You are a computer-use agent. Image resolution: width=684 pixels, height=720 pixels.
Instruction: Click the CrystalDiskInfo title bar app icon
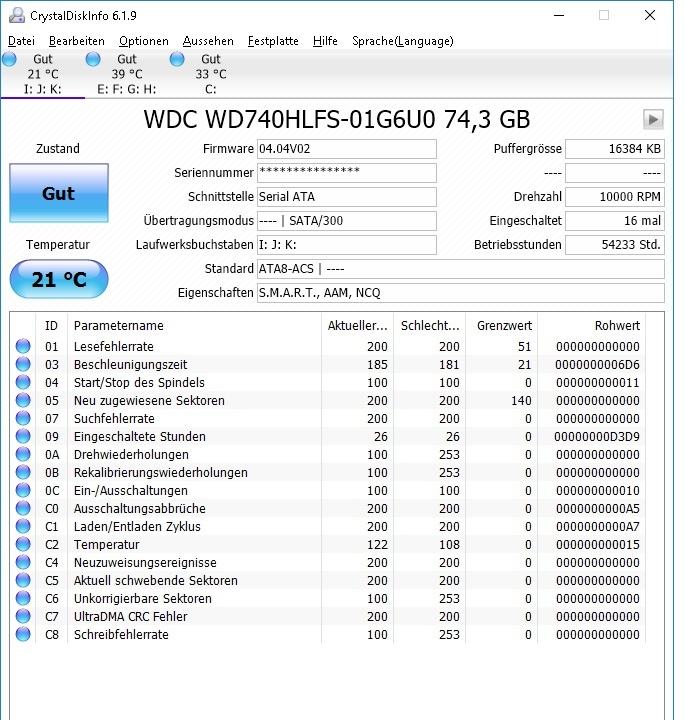17,16
